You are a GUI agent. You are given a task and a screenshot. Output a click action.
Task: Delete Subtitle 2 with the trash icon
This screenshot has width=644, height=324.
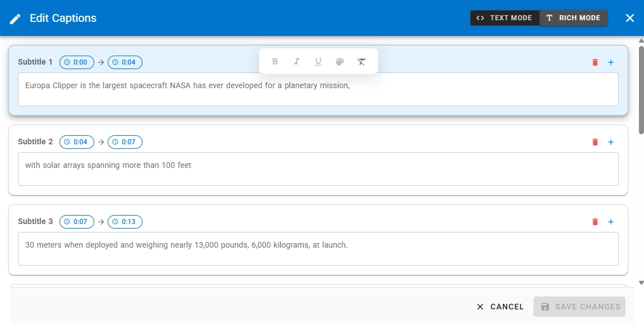pos(595,142)
